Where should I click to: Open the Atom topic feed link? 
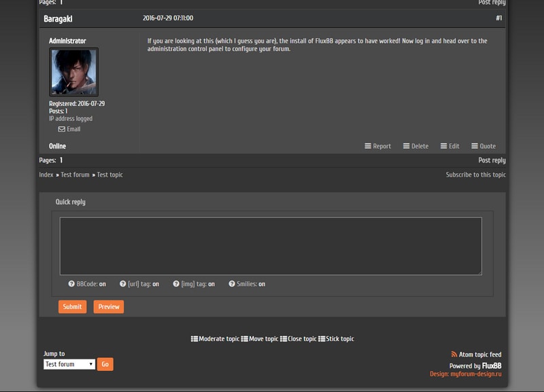point(480,355)
